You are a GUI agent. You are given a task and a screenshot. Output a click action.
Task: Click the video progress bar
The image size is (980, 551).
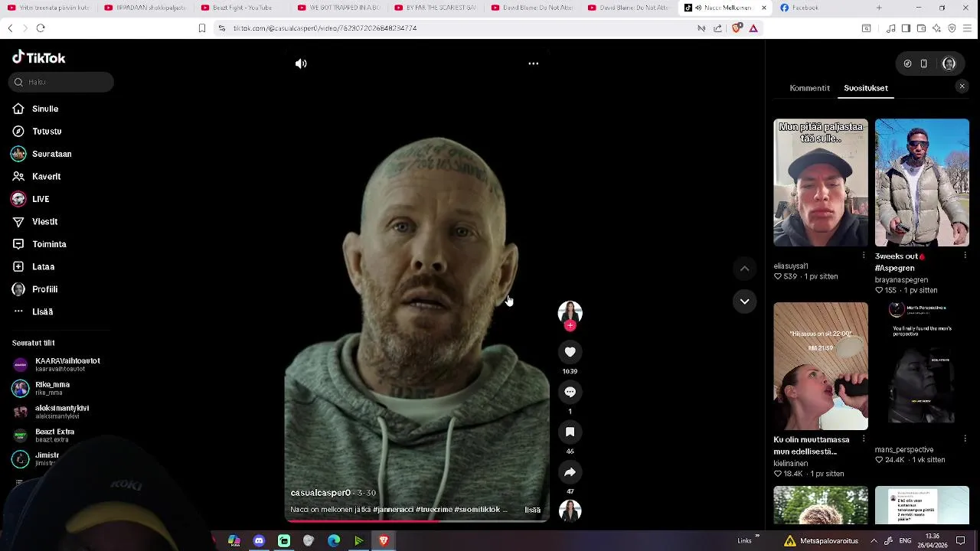pyautogui.click(x=417, y=521)
